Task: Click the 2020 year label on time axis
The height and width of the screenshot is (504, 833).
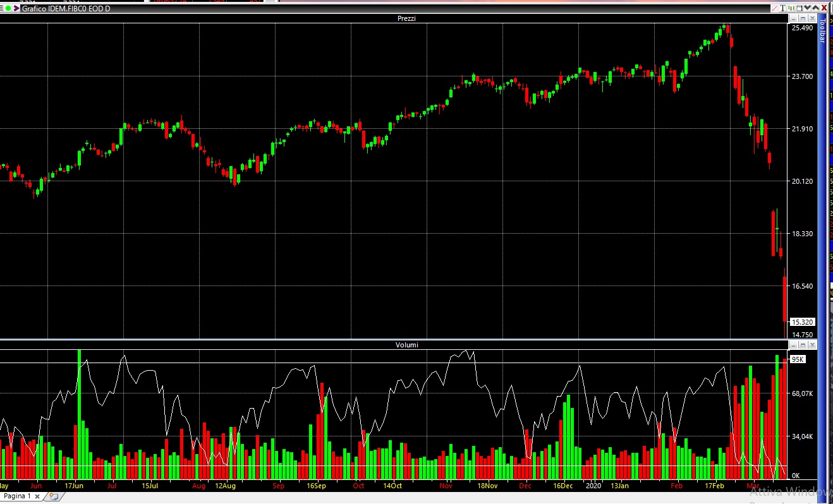Action: [x=593, y=486]
